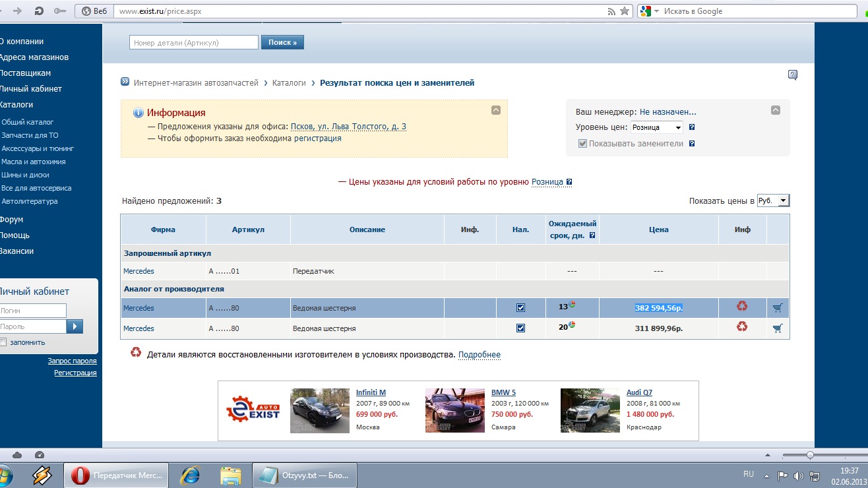Submit login with the blue arrow button
Screen dimensions: 868x488
(x=75, y=326)
